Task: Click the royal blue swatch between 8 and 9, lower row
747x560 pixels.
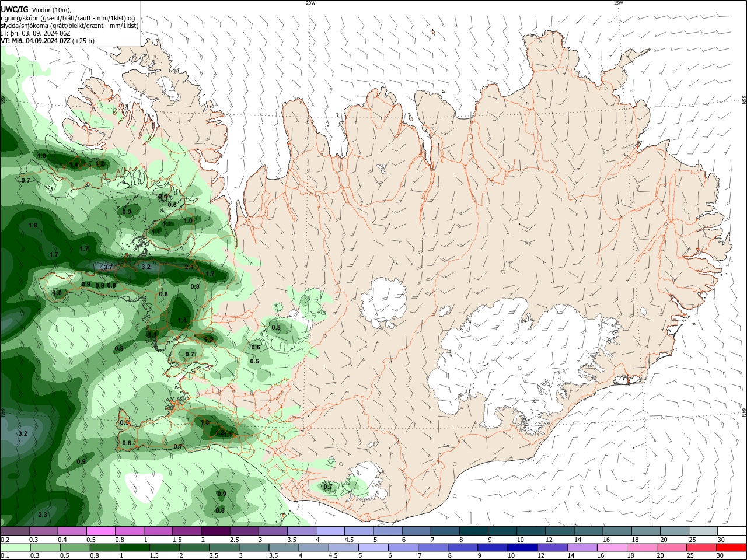Action: pyautogui.click(x=462, y=547)
